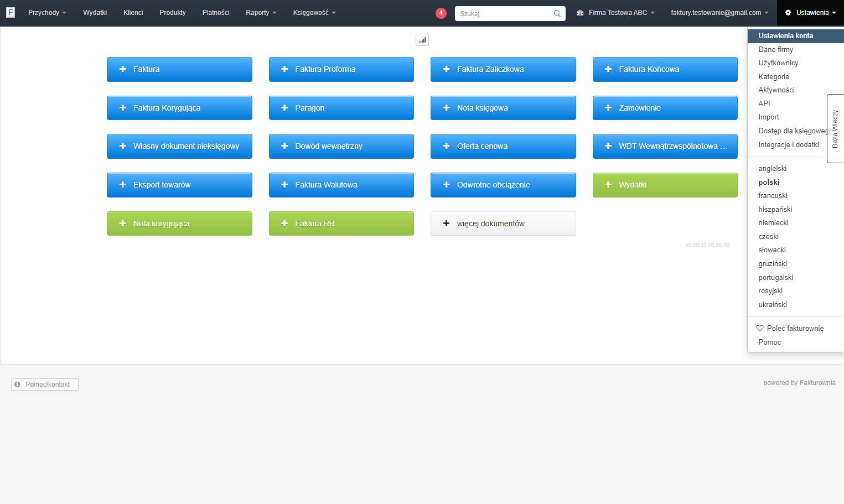Click the Fakturownia logo icon
Viewport: 844px width, 504px height.
click(x=11, y=12)
